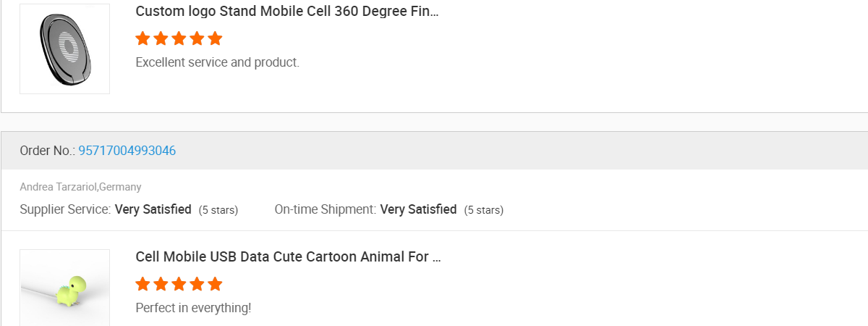Click the "Perfect in everything!" review text

193,308
